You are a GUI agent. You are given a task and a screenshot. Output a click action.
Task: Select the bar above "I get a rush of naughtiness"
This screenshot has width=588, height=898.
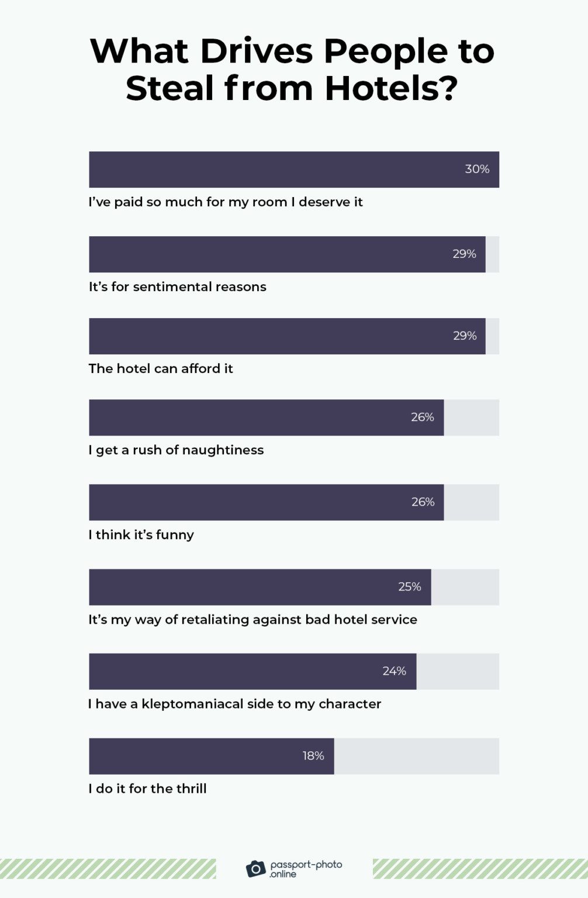(266, 417)
